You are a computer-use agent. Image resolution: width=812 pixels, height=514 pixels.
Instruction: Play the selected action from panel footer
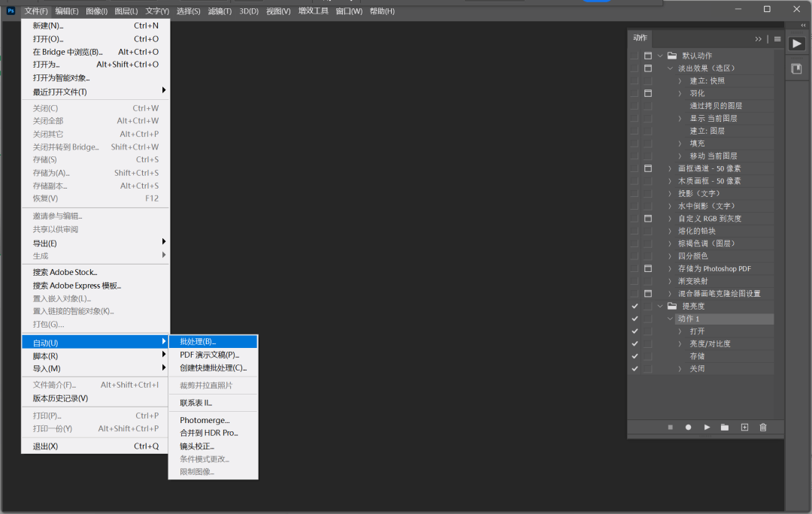click(707, 428)
